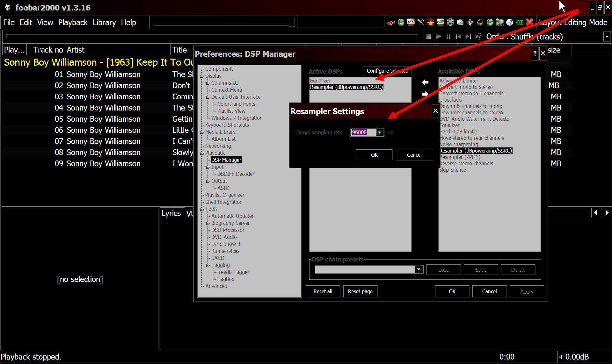Click the seek bar beside the playback buttons
612x364 pixels.
[x=212, y=36]
